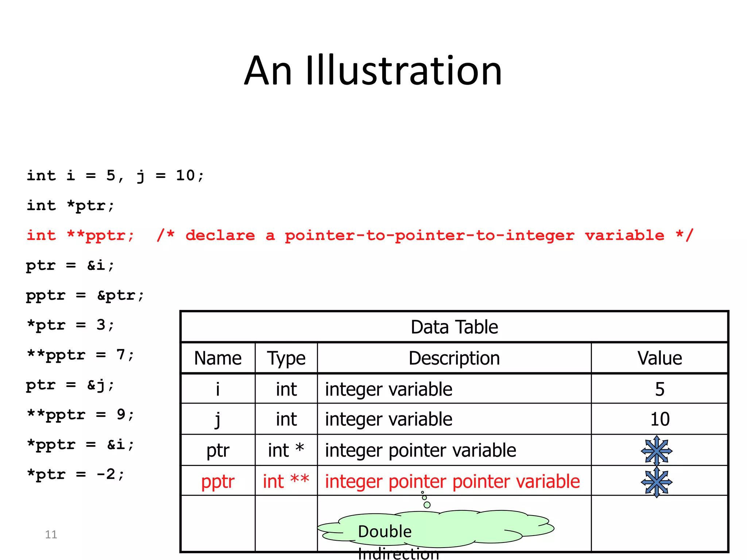
Task: Click code line 'ptr = &i;'
Action: click(70, 265)
